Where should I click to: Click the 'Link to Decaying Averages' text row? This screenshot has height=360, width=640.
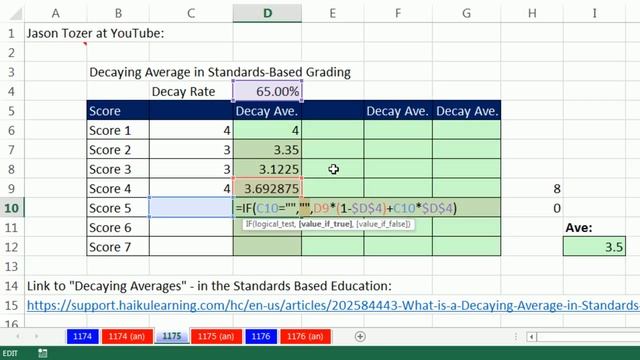209,286
